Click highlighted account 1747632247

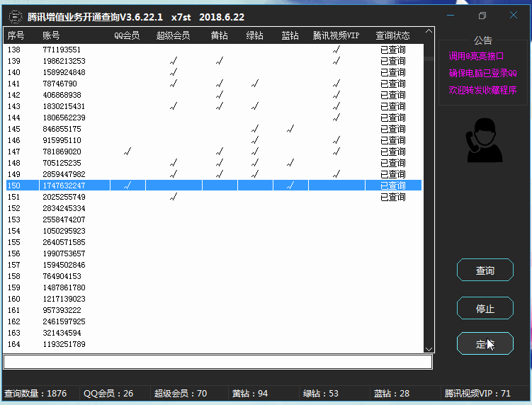click(x=64, y=186)
